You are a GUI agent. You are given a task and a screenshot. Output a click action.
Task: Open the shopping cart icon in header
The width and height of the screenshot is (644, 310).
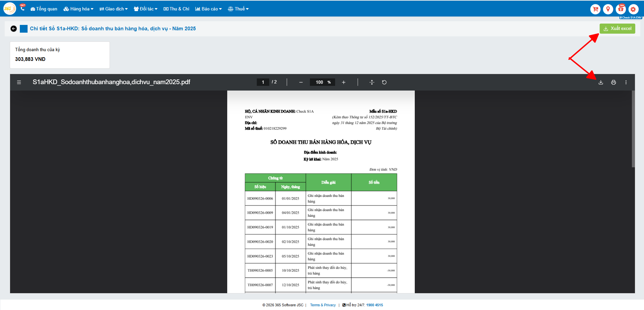tap(595, 9)
